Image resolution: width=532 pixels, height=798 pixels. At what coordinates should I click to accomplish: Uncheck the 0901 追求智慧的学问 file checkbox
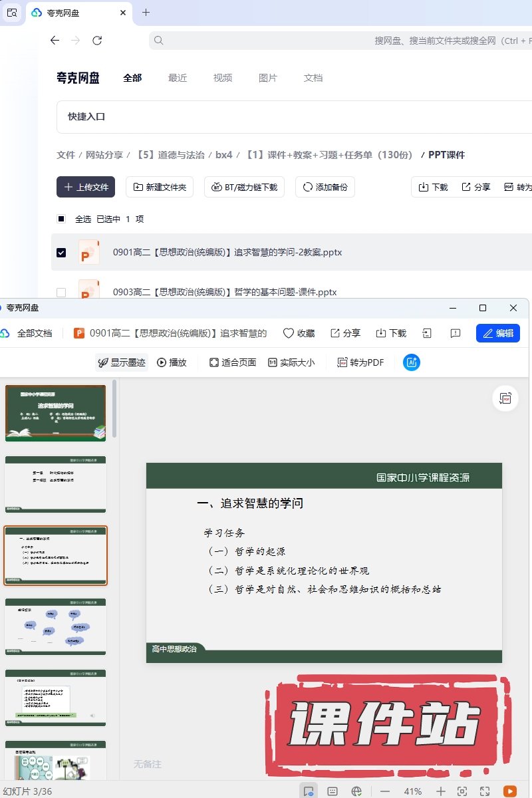[x=61, y=253]
